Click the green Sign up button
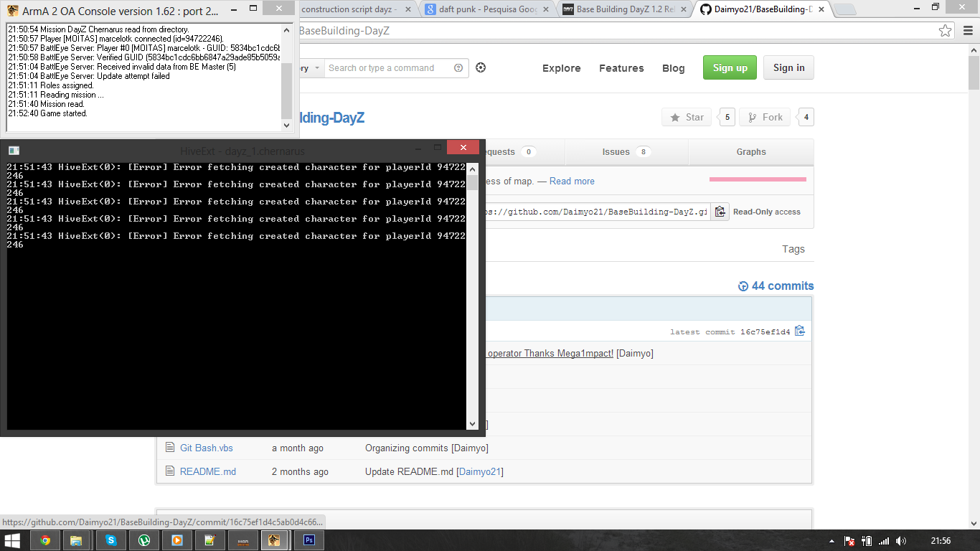The image size is (980, 551). [730, 67]
